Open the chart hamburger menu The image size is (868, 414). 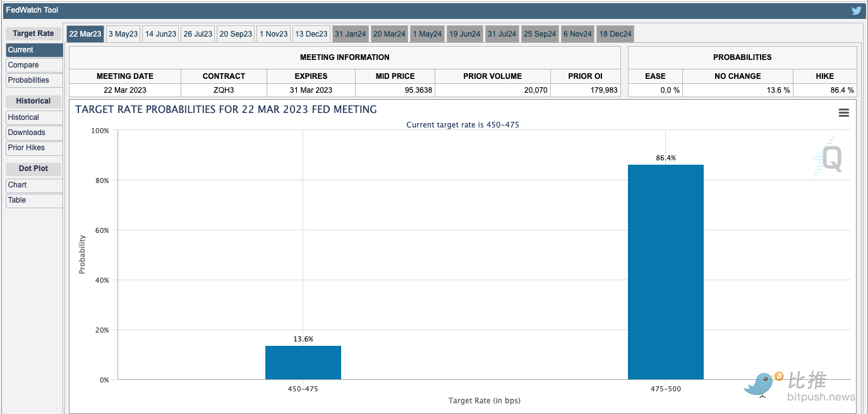[843, 113]
